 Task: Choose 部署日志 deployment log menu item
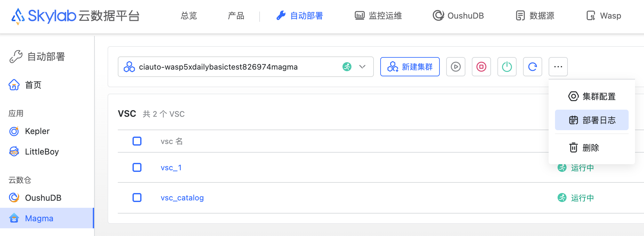point(592,120)
